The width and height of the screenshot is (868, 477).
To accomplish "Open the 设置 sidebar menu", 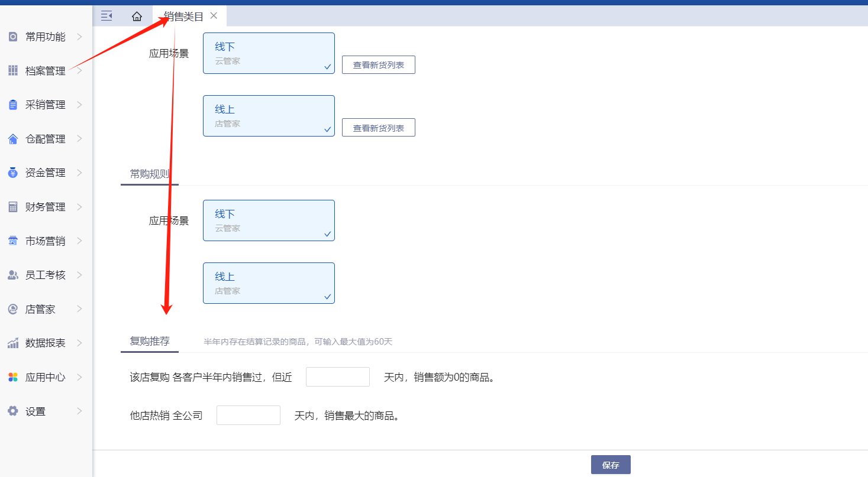I will (36, 411).
